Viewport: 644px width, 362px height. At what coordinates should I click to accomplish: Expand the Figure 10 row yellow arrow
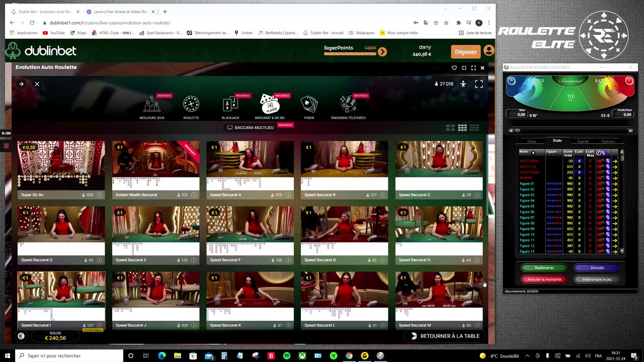coord(615,235)
